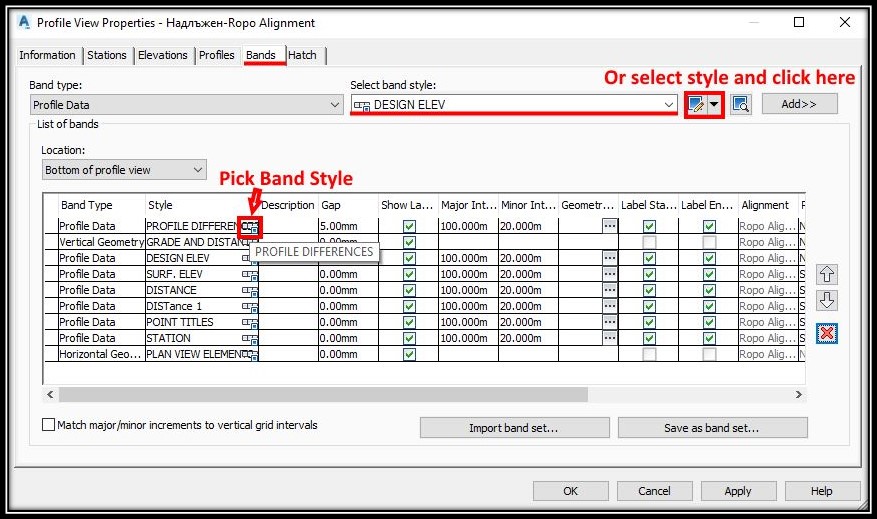The image size is (877, 519).
Task: Click the Add>> button
Action: pyautogui.click(x=799, y=104)
